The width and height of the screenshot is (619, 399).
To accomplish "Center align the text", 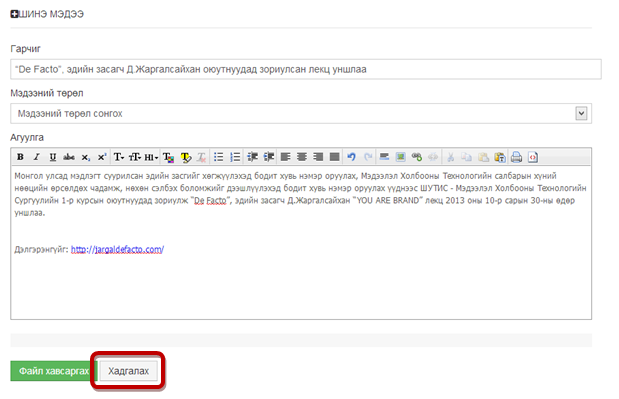I will pyautogui.click(x=302, y=157).
